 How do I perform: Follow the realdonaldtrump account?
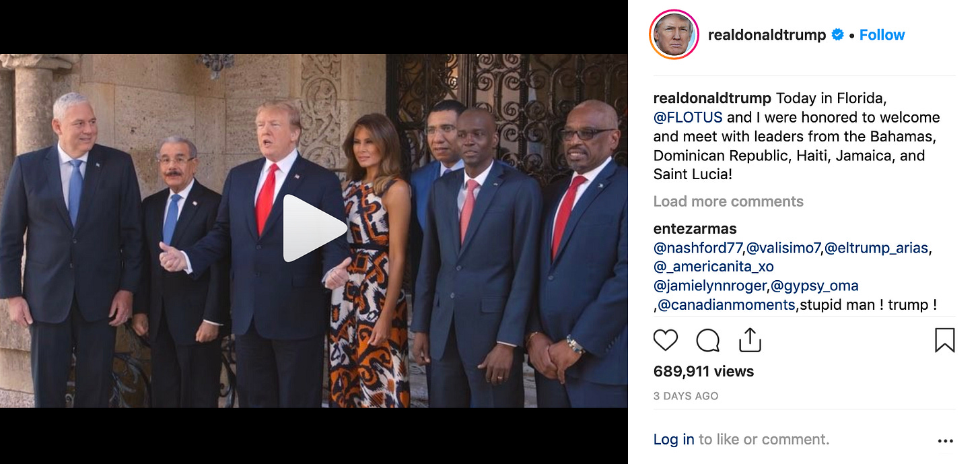882,35
